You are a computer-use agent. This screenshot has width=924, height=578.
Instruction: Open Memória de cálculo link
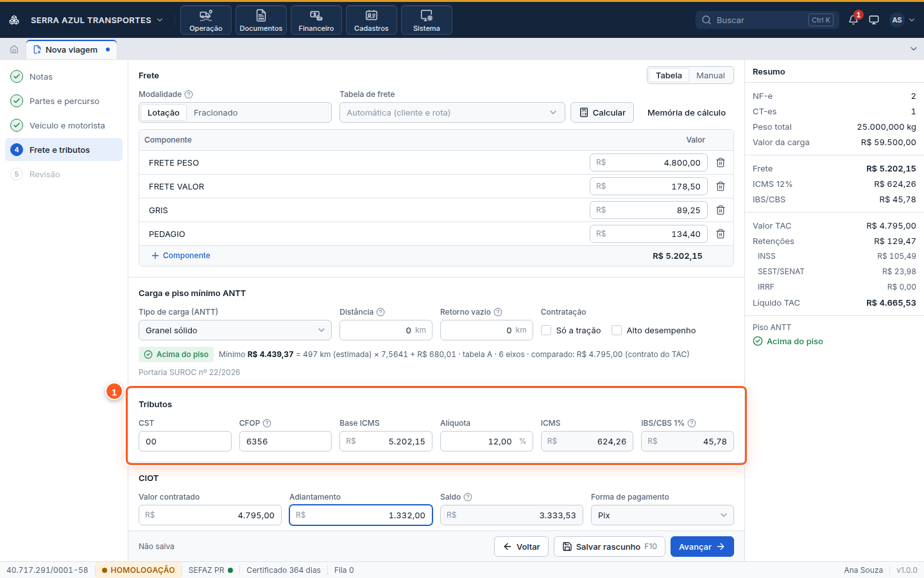tap(687, 112)
